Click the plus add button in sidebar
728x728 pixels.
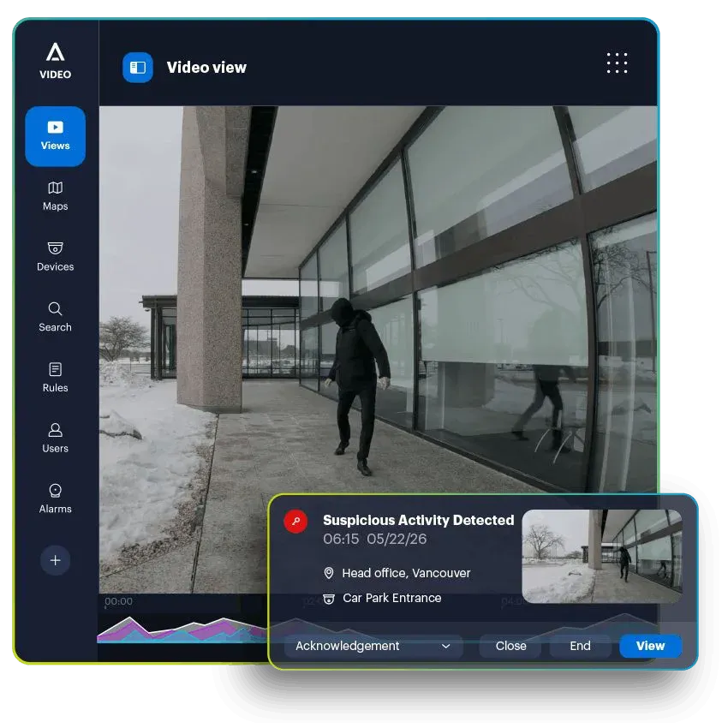56,560
